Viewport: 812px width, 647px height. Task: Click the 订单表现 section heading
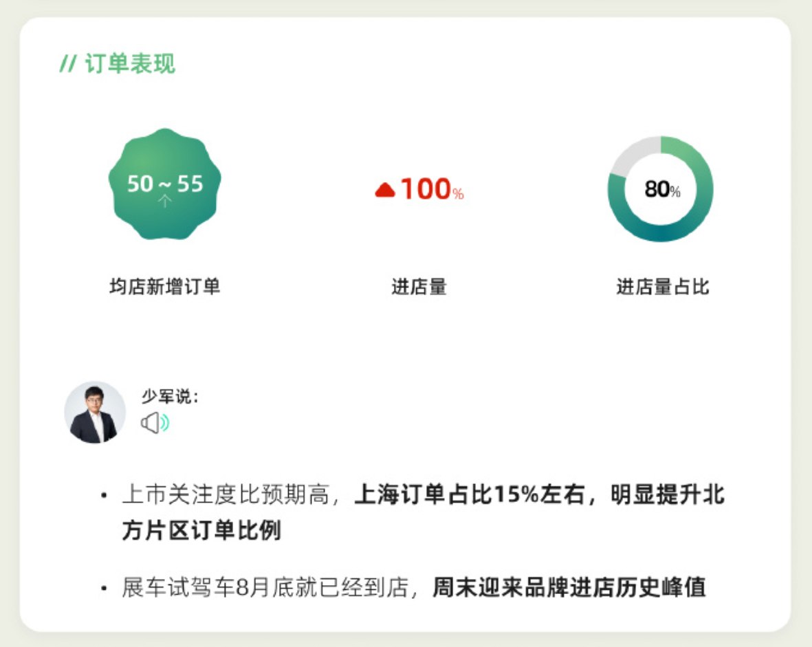pos(130,64)
